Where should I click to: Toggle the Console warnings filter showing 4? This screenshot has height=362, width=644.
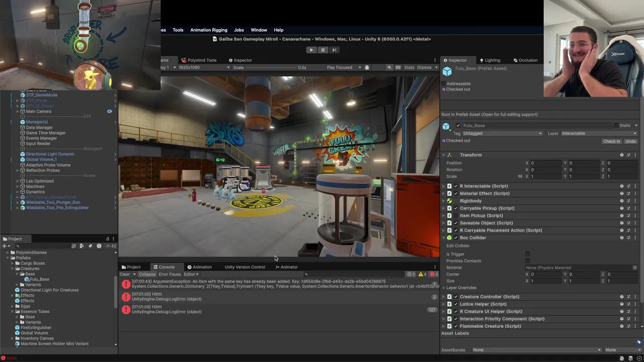coord(422,275)
